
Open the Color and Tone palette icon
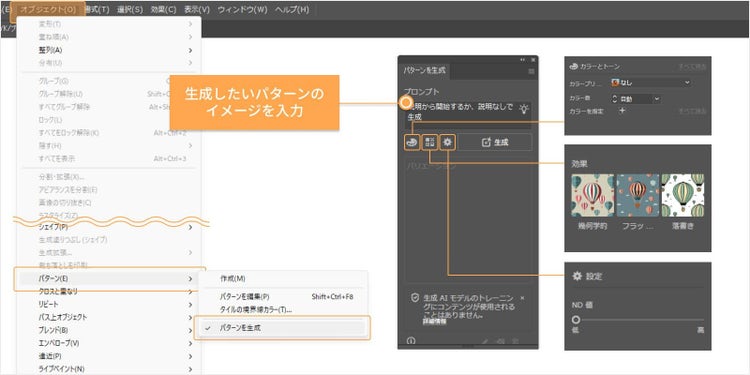(x=412, y=142)
